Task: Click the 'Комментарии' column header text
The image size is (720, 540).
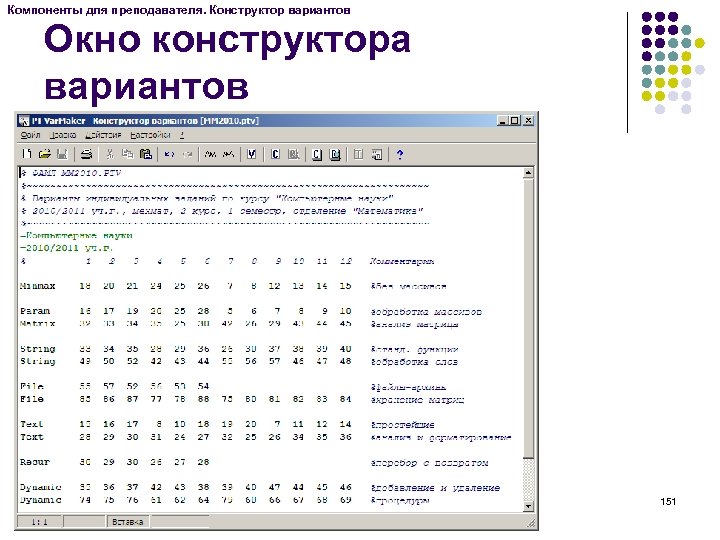Action: [x=402, y=261]
